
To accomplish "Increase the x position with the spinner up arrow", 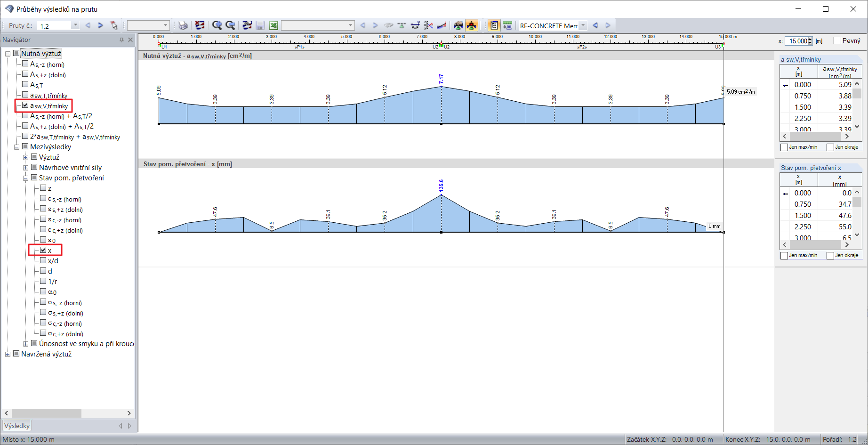I will pos(810,39).
